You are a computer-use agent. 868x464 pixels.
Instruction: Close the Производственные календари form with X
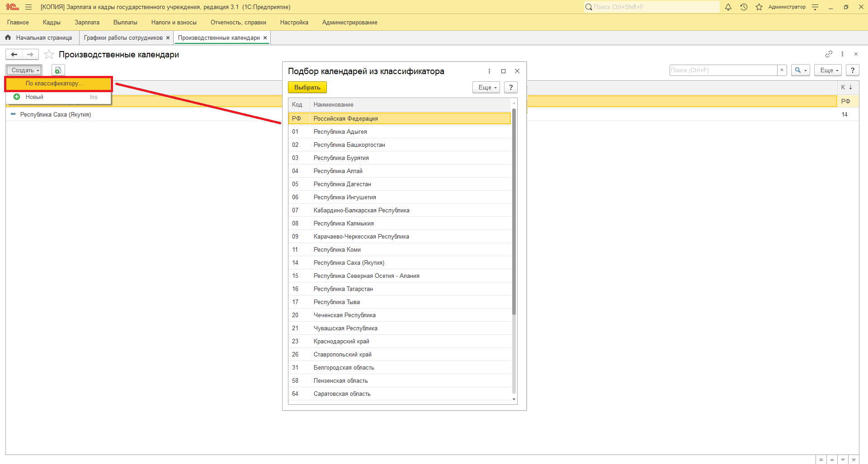pyautogui.click(x=856, y=54)
